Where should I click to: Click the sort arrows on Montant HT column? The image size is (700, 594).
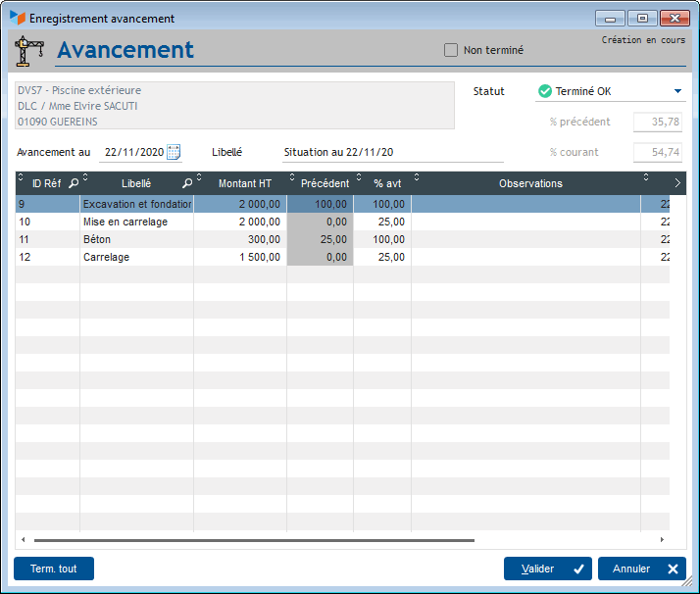click(x=200, y=178)
